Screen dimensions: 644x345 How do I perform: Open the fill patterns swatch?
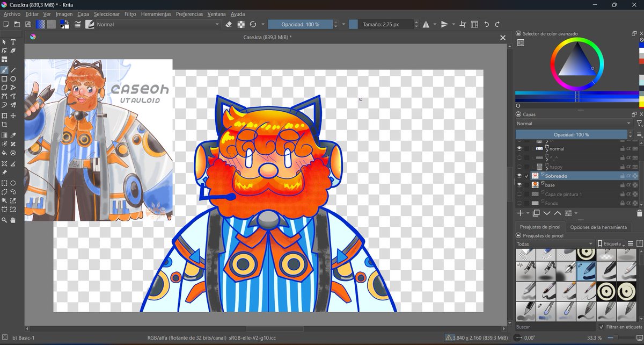click(x=51, y=24)
